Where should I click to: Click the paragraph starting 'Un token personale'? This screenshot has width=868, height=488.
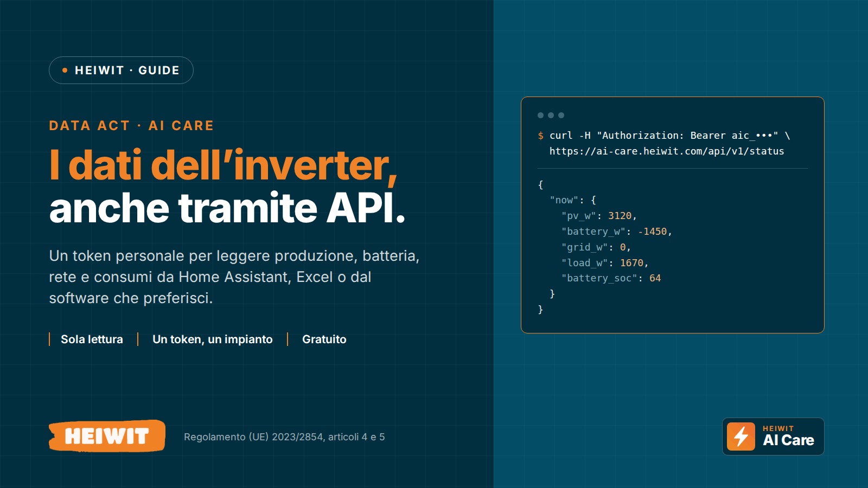(x=234, y=277)
